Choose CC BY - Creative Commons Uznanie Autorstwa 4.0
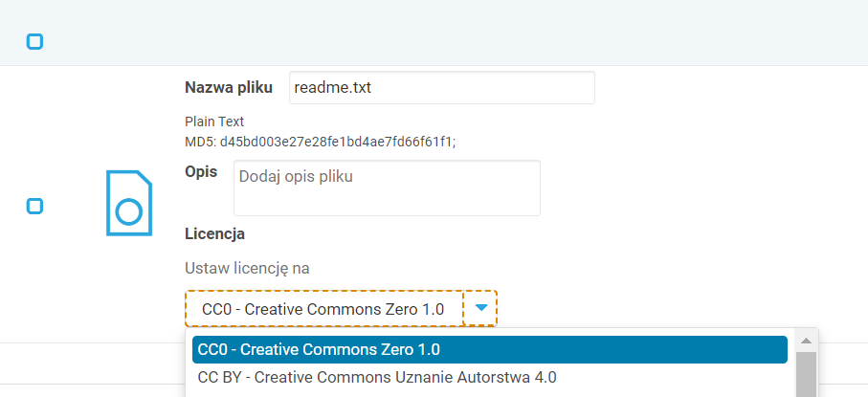 pos(376,377)
